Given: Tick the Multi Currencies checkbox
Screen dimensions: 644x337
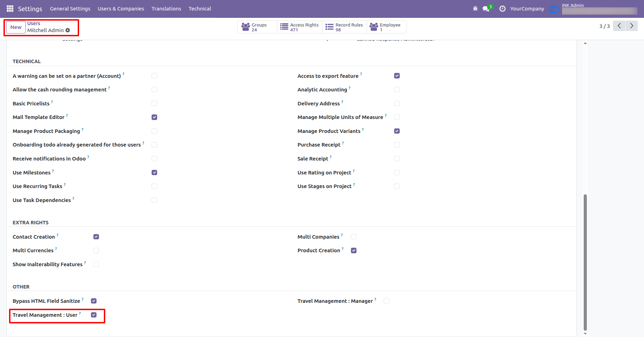Looking at the screenshot, I should (96, 250).
